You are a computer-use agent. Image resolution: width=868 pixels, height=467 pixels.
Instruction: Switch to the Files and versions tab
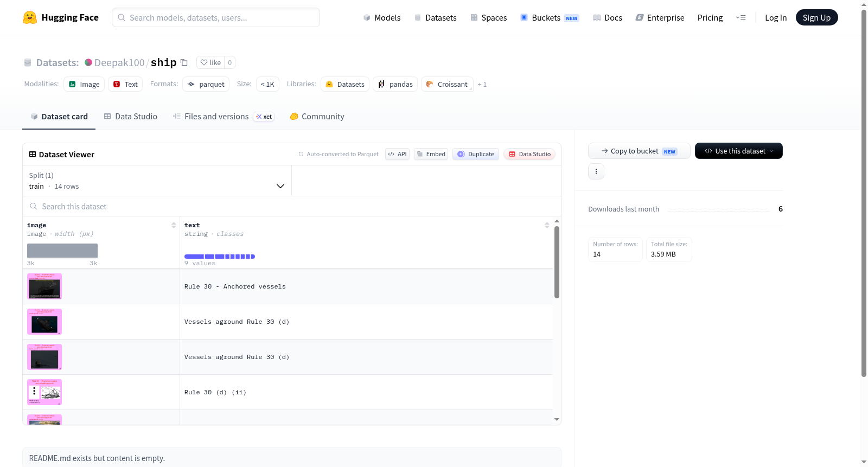pos(224,117)
